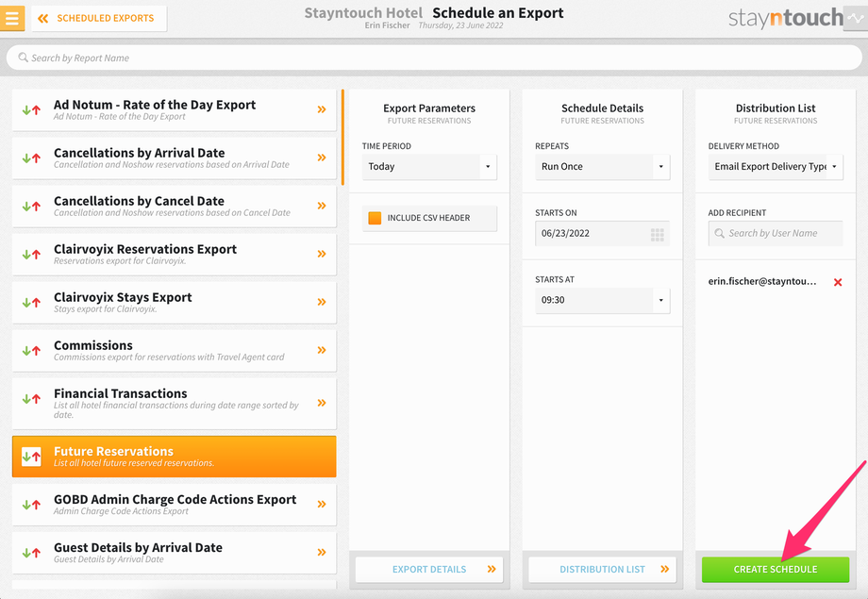This screenshot has width=868, height=599.
Task: Click Distribution List button
Action: pyautogui.click(x=602, y=570)
